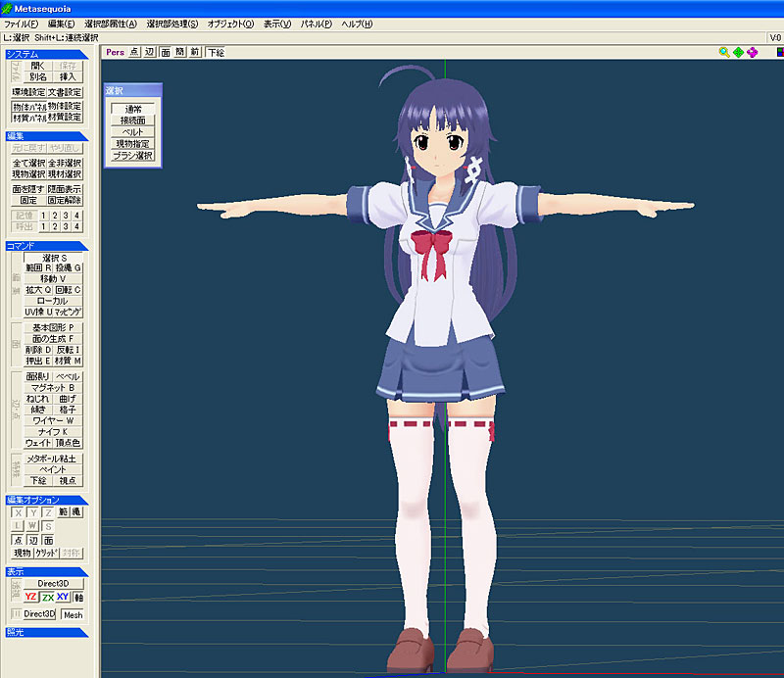The image size is (784, 678).
Task: Toggle the 軸 axis display button
Action: (x=78, y=597)
